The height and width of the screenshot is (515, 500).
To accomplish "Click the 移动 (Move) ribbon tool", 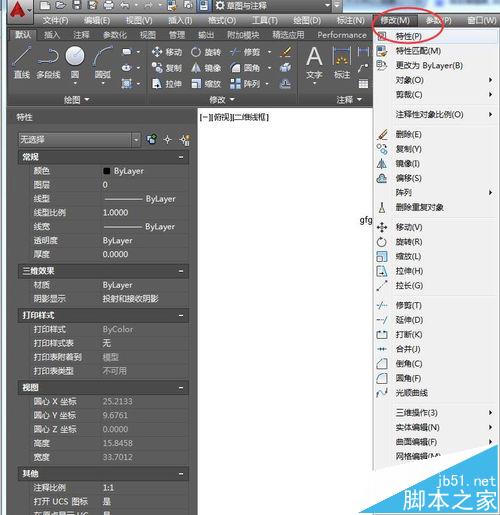I will [167, 52].
